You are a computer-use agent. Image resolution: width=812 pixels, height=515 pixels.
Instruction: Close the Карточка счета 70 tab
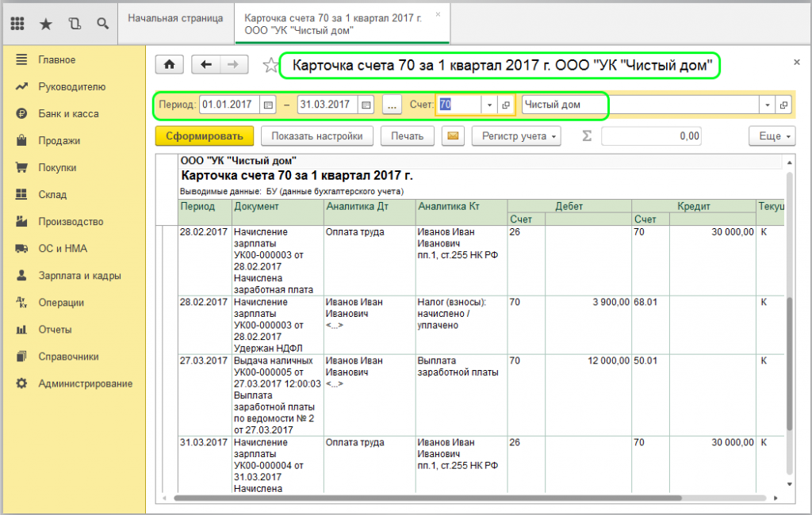tap(438, 14)
